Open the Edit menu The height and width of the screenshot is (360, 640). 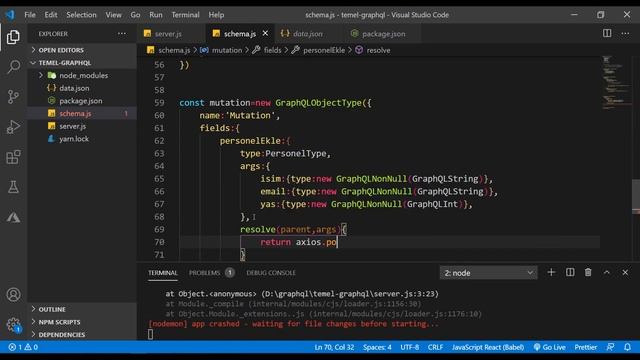pyautogui.click(x=51, y=15)
